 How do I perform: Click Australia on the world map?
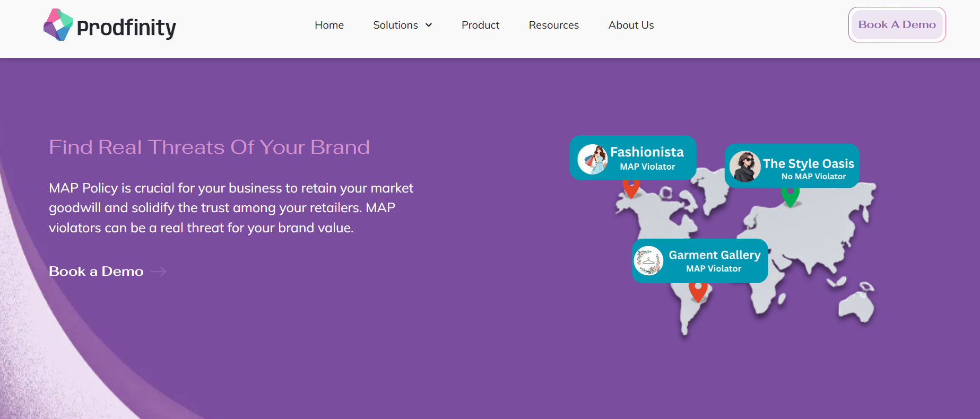(855, 306)
